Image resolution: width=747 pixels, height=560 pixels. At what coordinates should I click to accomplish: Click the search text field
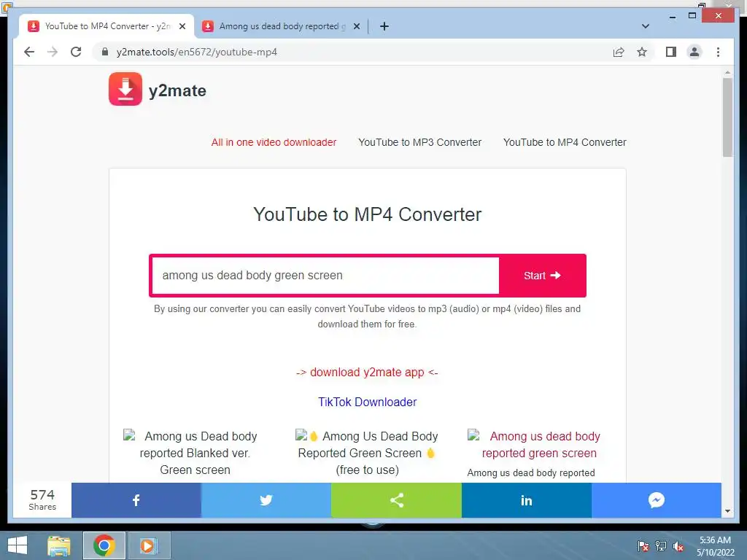[325, 275]
